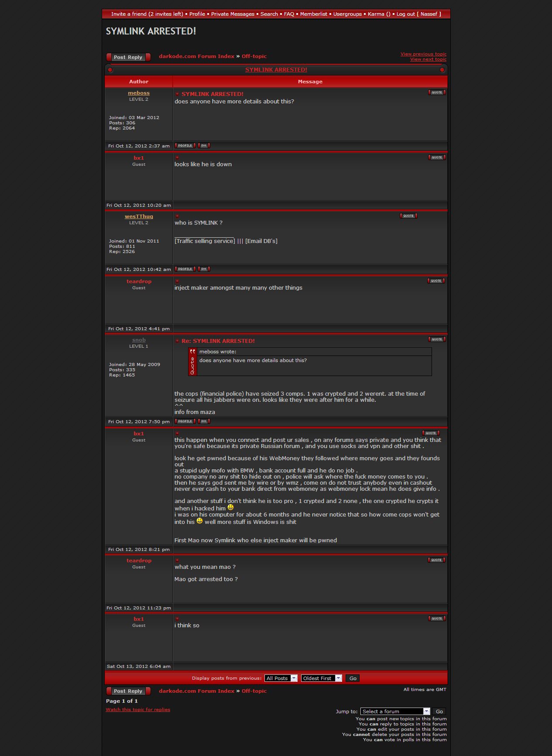Open the 'Select a forum' jump dropdown
The image size is (552, 756).
395,712
